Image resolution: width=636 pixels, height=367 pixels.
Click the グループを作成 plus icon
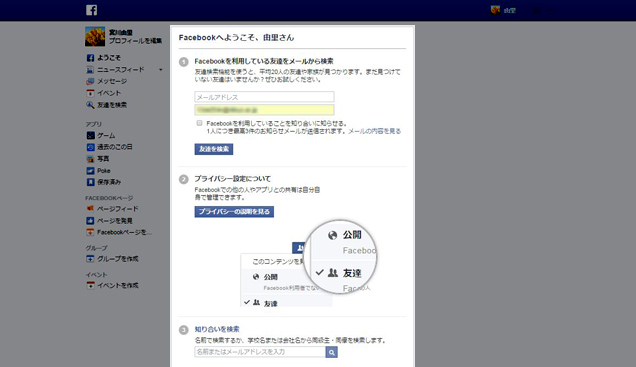click(90, 259)
